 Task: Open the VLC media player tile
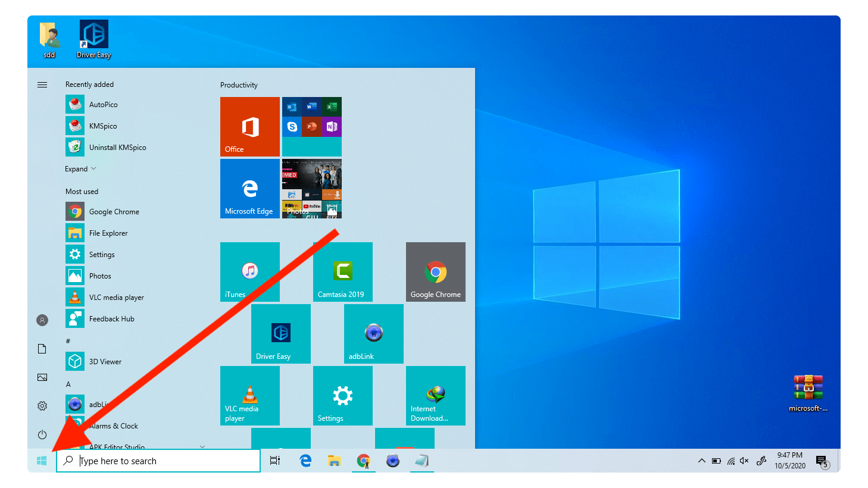pyautogui.click(x=249, y=396)
